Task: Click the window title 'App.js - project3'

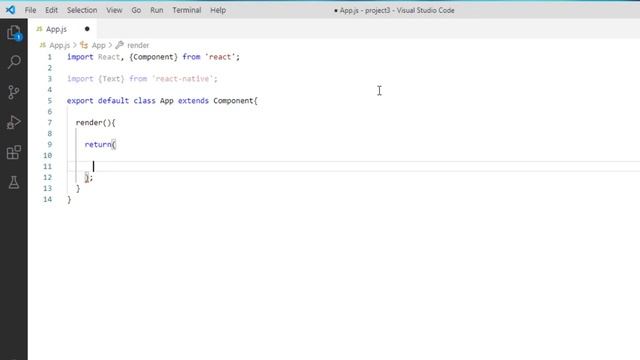Action: coord(365,11)
